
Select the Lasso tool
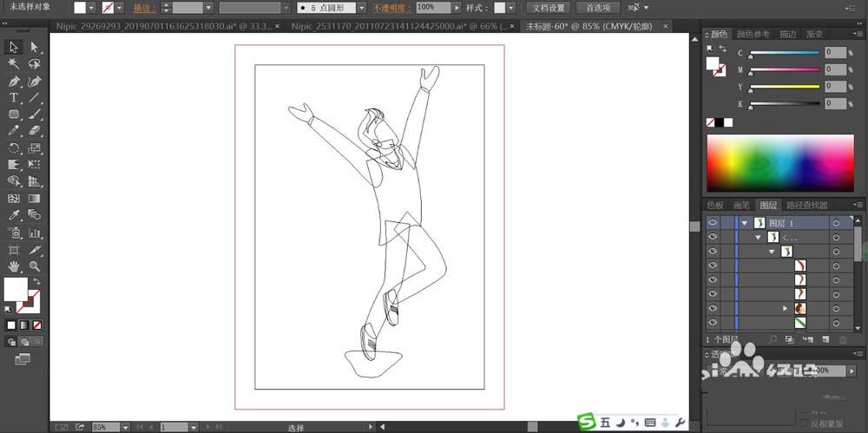(x=35, y=64)
